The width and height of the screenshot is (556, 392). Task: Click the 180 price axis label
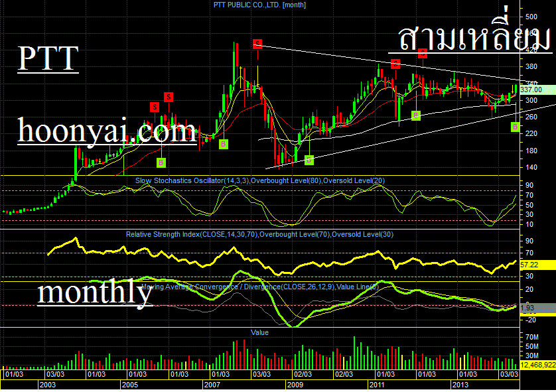531,151
